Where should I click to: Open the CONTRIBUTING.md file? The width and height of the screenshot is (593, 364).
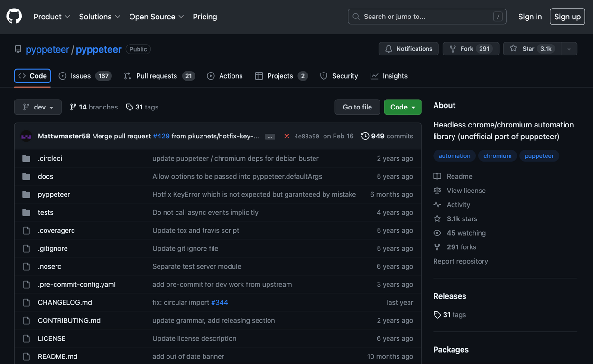[x=69, y=320]
